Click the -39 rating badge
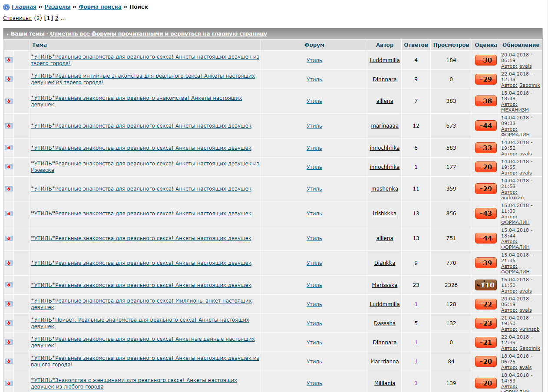The height and width of the screenshot is (392, 548). [x=486, y=263]
